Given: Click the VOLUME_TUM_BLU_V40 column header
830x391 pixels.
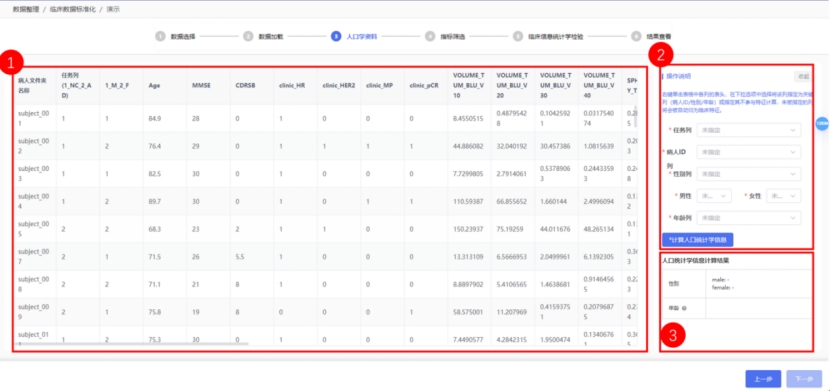Looking at the screenshot, I should pyautogui.click(x=599, y=85).
